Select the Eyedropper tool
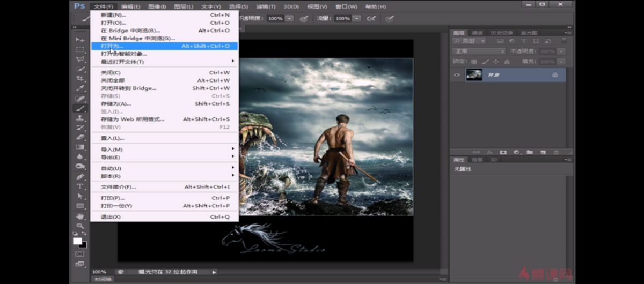The image size is (644, 284). (x=80, y=88)
